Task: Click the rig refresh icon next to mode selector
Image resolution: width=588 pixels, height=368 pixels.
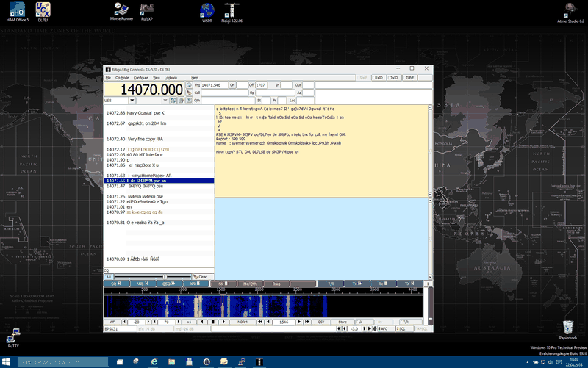Action: [x=173, y=101]
